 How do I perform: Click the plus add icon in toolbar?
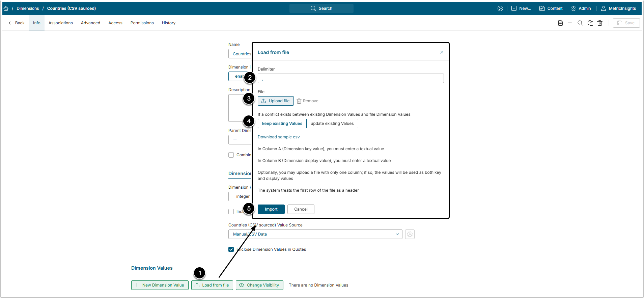pyautogui.click(x=570, y=23)
